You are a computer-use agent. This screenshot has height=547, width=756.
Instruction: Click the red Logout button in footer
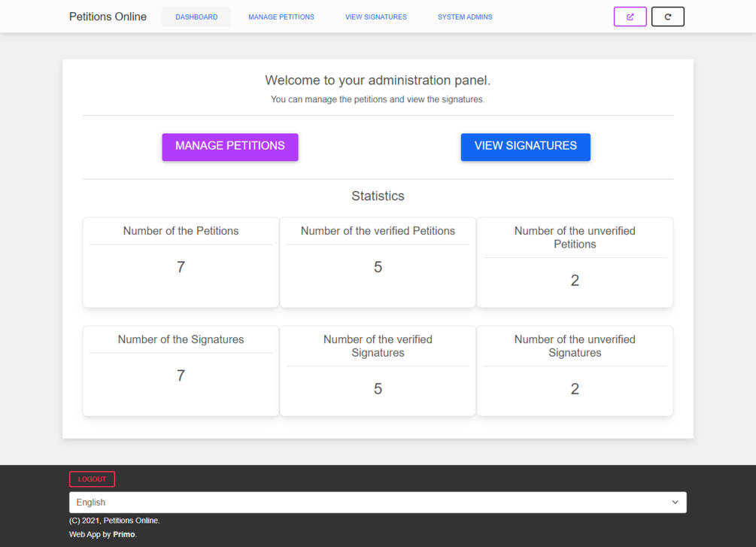[92, 479]
